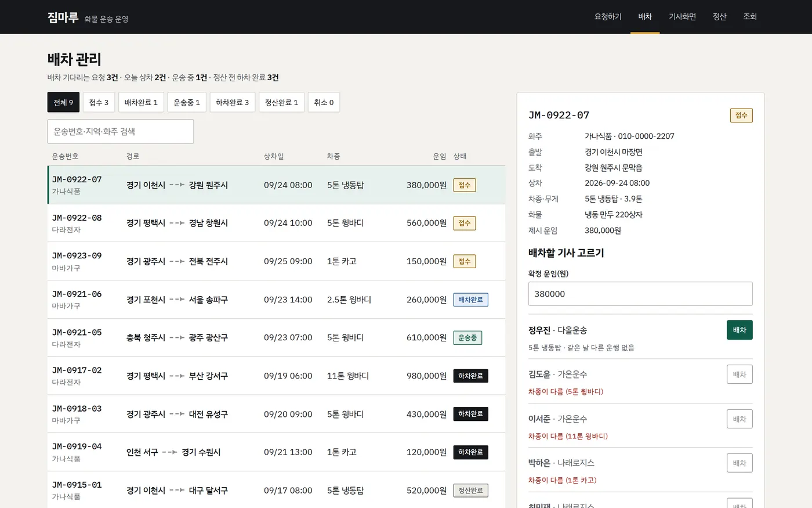Assign driver 정우진 with the green 배차 button
The image size is (812, 508).
coord(739,330)
